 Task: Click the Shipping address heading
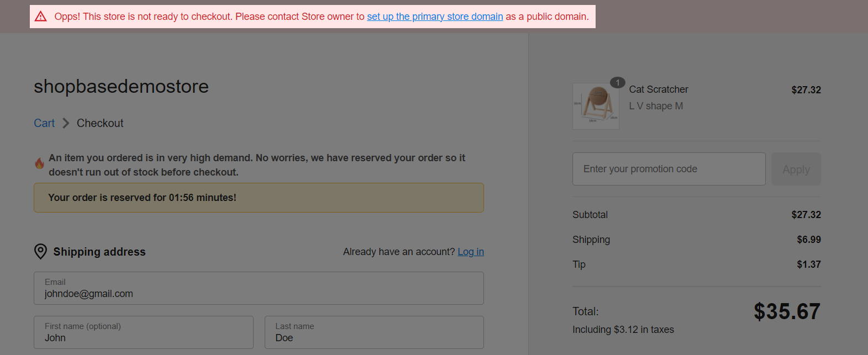coord(99,252)
